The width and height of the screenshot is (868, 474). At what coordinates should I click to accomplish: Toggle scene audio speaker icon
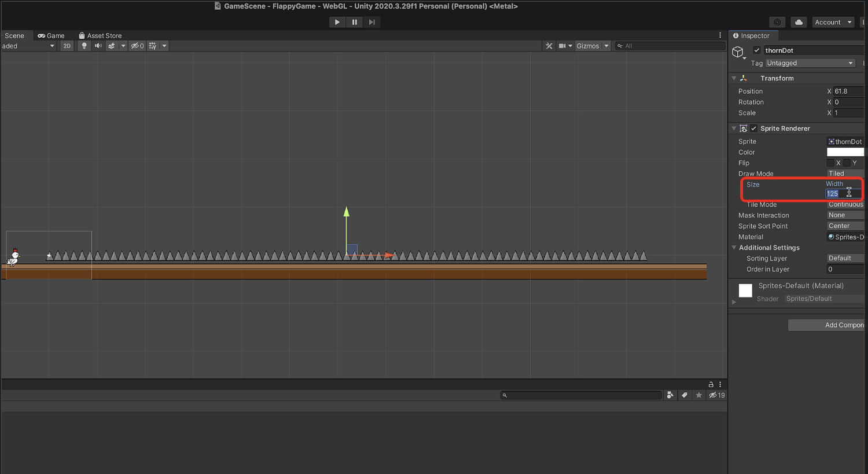pyautogui.click(x=98, y=46)
